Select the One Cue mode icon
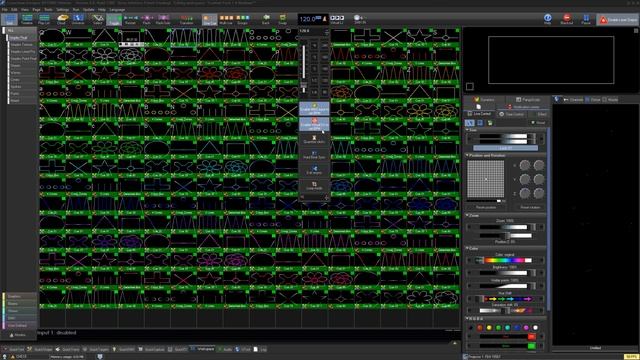This screenshot has height=360, width=640. 209,19
